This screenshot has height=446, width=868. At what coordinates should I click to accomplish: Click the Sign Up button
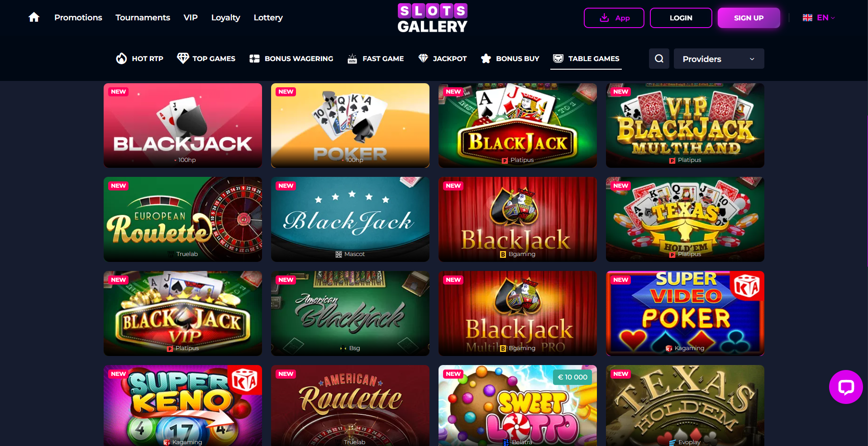tap(749, 18)
